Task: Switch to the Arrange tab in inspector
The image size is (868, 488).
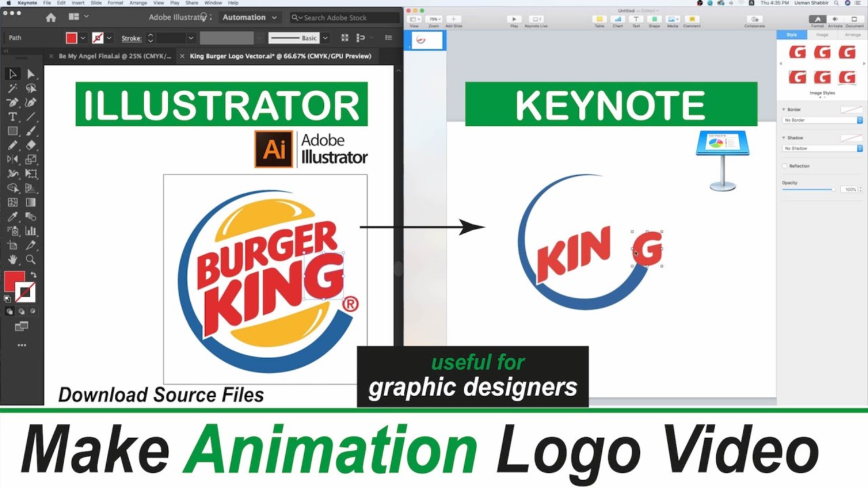Action: pyautogui.click(x=852, y=35)
